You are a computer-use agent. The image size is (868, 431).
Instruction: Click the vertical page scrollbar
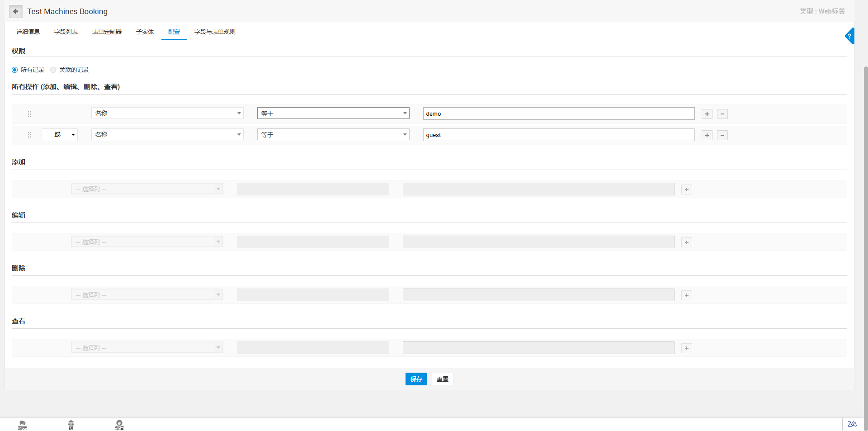coord(865,226)
